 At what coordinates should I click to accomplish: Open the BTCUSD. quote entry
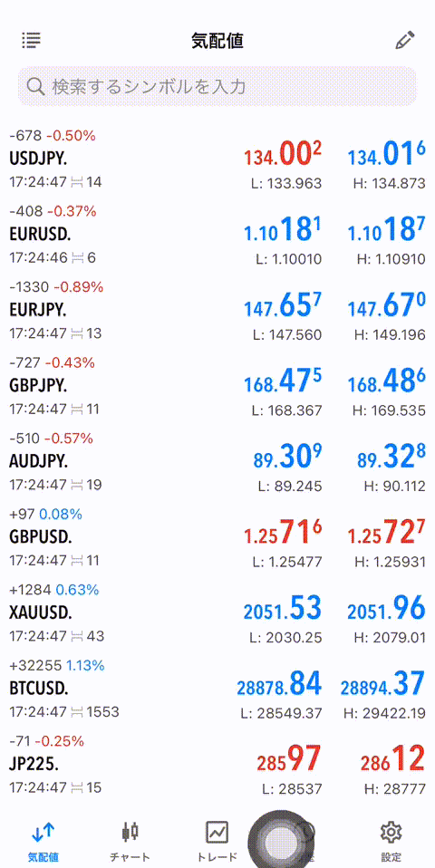click(x=217, y=689)
